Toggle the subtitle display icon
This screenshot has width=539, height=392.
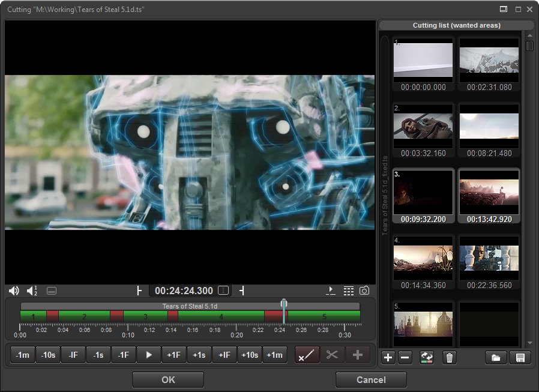pos(52,291)
